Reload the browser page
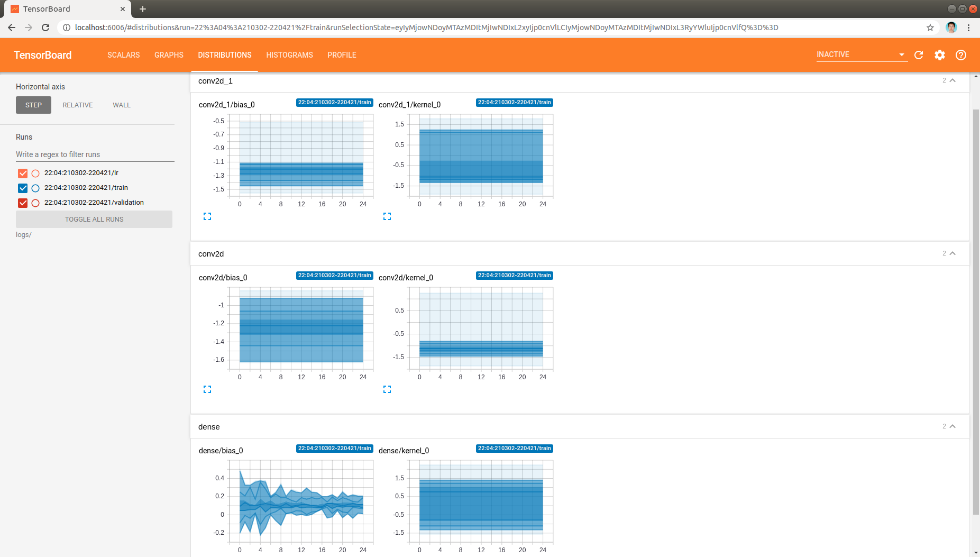This screenshot has height=557, width=980. (x=45, y=28)
